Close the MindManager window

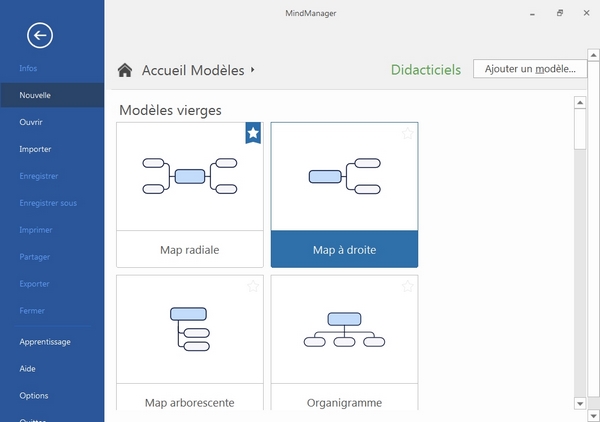(586, 13)
